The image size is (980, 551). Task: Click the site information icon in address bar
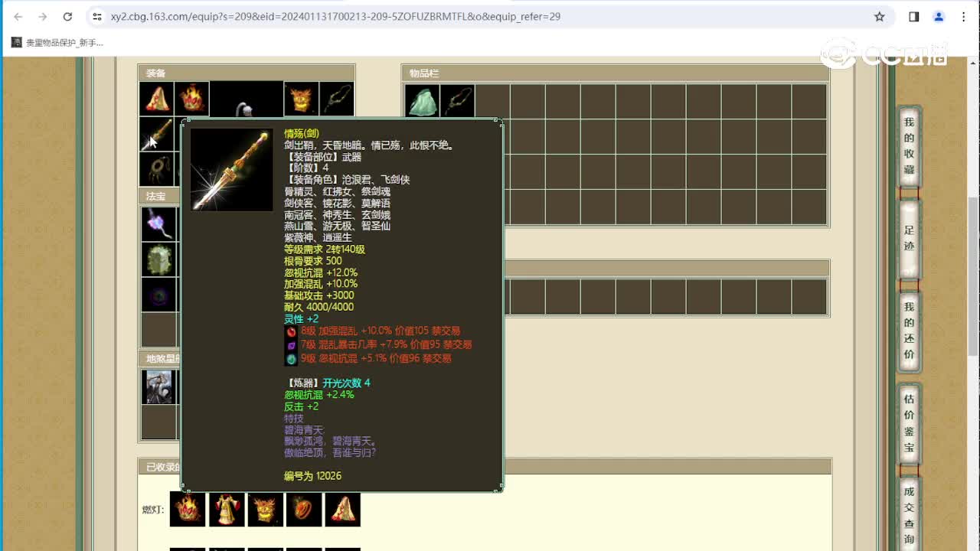(96, 16)
